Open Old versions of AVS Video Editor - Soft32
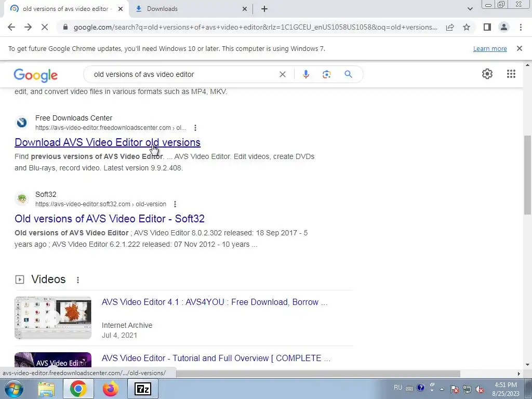The image size is (532, 399). pos(110,219)
